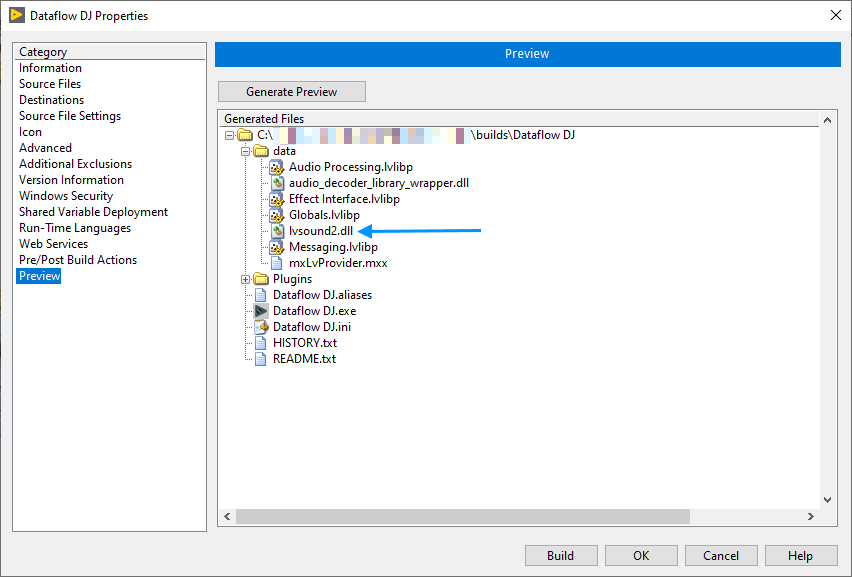Click the lvsound2.dll file icon
The height and width of the screenshot is (577, 852).
click(277, 231)
